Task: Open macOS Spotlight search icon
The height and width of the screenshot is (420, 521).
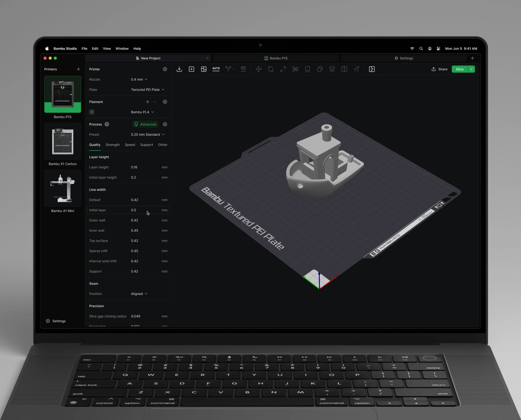Action: tap(421, 49)
